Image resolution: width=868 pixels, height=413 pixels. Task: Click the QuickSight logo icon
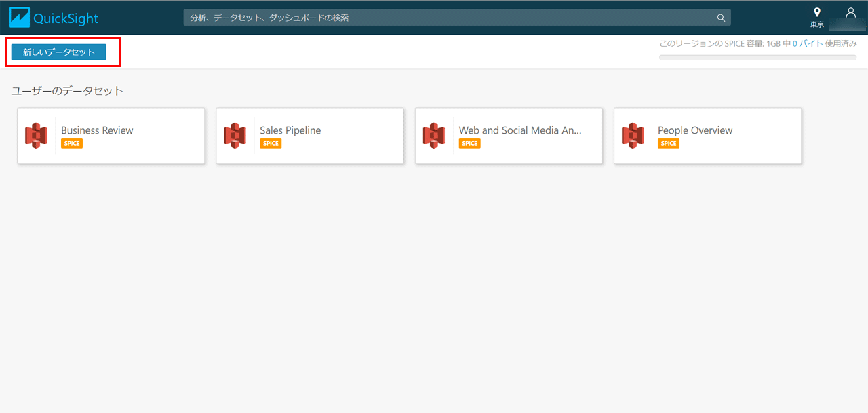click(20, 17)
